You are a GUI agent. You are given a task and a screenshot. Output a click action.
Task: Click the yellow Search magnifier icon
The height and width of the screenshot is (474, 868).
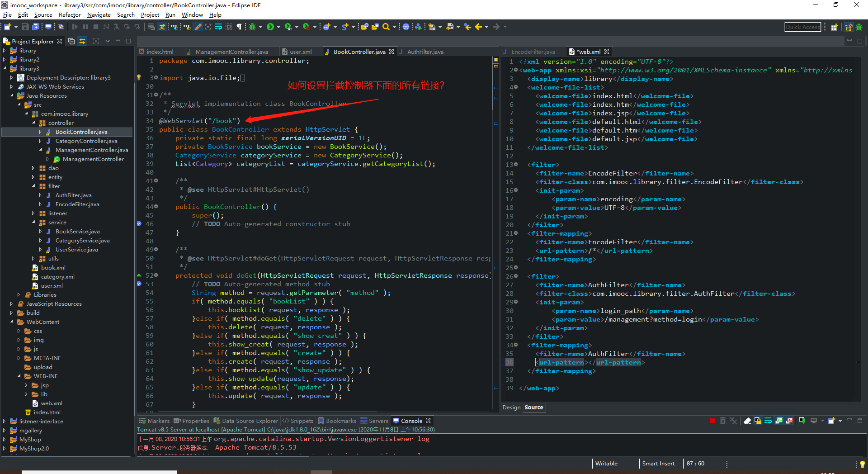pyautogui.click(x=386, y=27)
